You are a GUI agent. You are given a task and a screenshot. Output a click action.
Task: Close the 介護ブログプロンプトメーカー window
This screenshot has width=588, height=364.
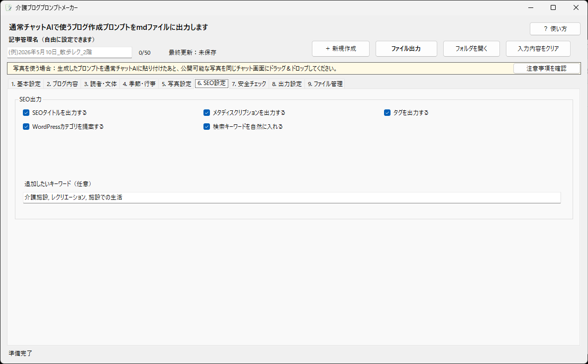(x=576, y=7)
